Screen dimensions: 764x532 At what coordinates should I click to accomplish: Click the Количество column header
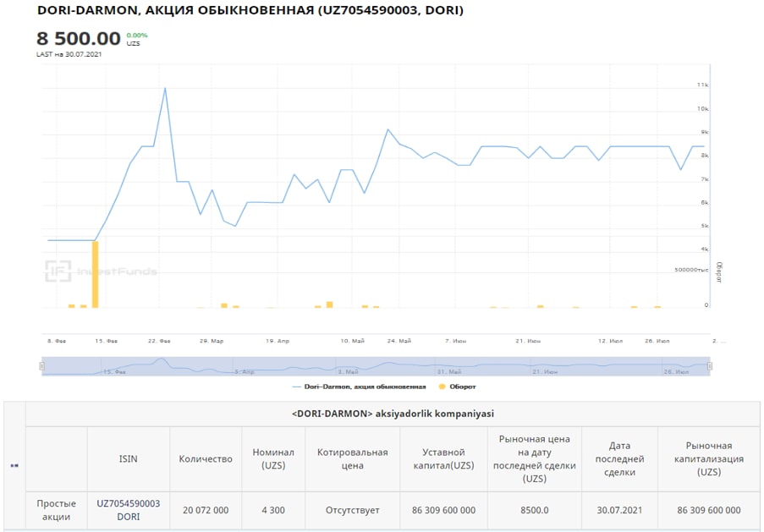[206, 459]
